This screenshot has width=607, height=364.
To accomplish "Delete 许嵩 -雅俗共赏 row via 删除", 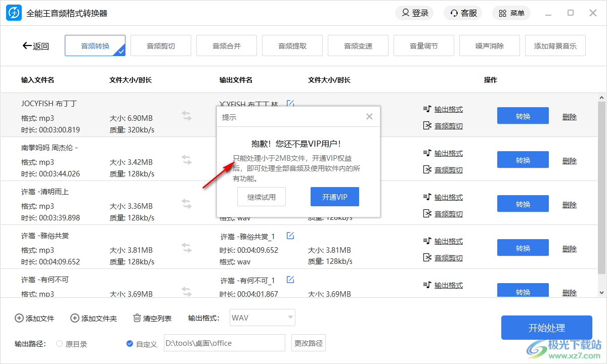I will point(570,249).
